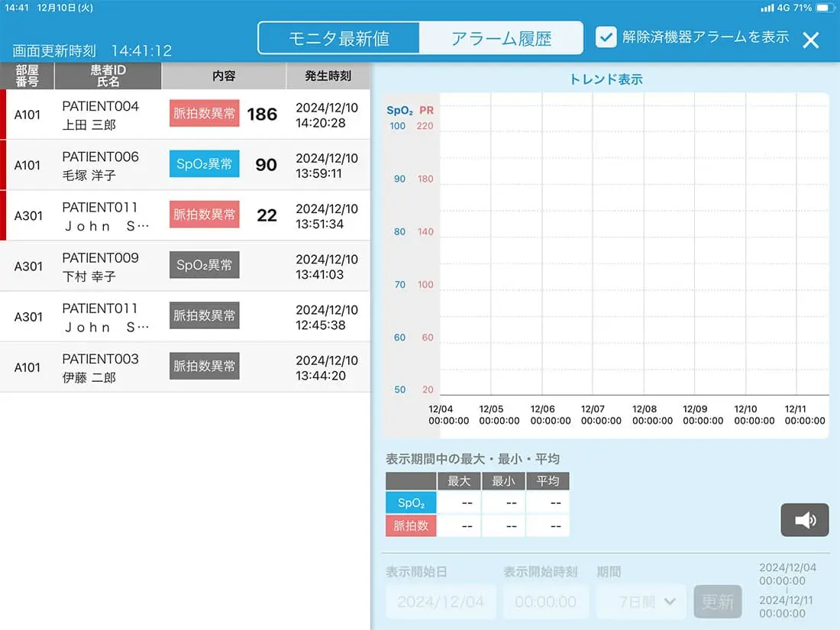Click the 患者ID 氏名 column header
Viewport: 840px width, 630px height.
108,76
